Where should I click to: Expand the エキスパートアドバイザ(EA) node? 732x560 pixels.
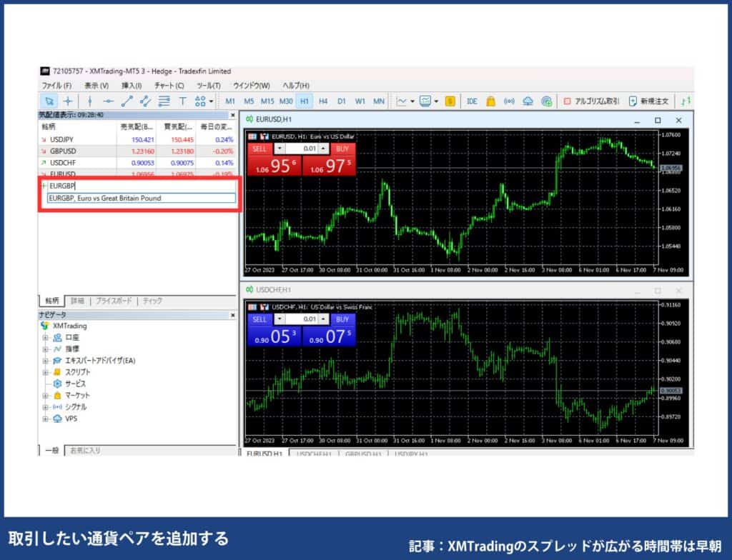[x=45, y=361]
